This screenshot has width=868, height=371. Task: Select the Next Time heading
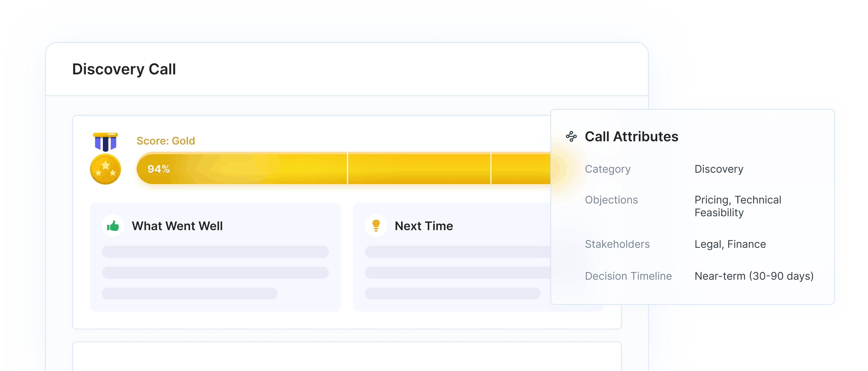423,226
